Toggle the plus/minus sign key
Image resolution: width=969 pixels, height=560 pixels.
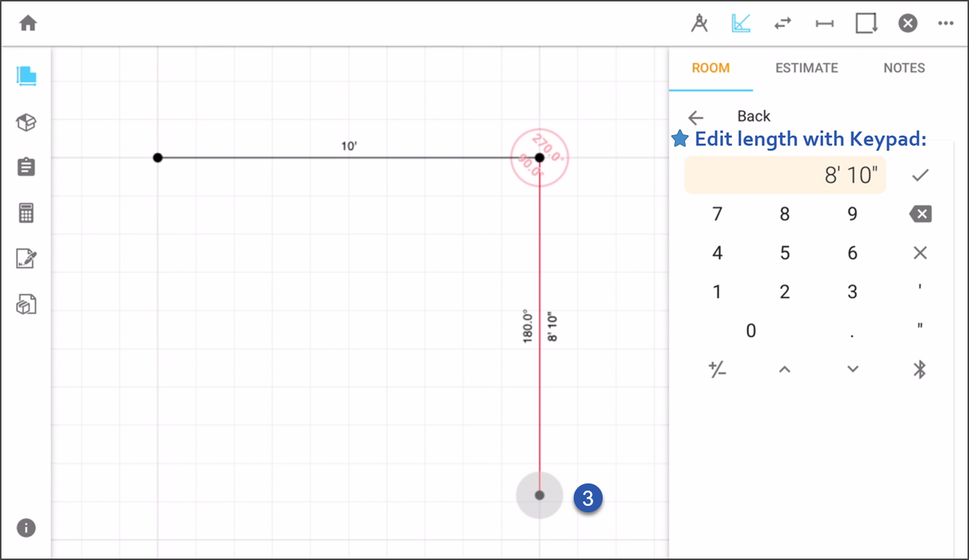718,370
